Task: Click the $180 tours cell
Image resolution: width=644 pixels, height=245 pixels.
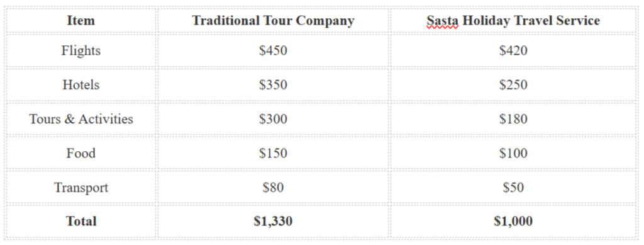Action: click(513, 119)
